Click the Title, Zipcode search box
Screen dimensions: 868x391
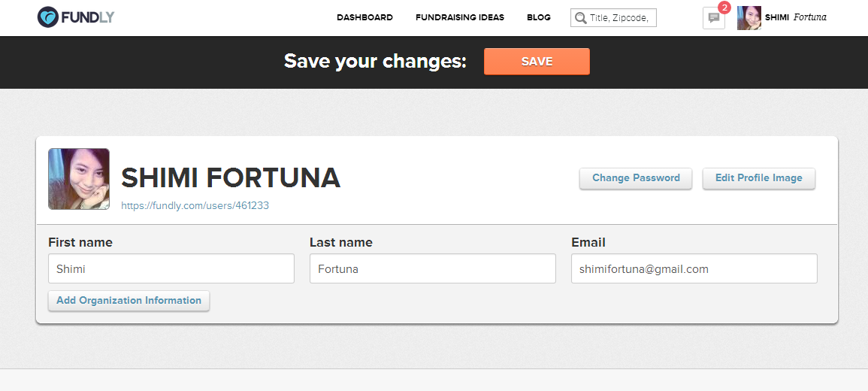pos(613,18)
